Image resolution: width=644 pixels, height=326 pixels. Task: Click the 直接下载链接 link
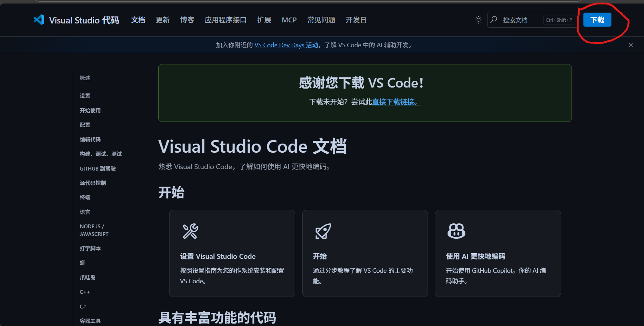click(x=396, y=102)
